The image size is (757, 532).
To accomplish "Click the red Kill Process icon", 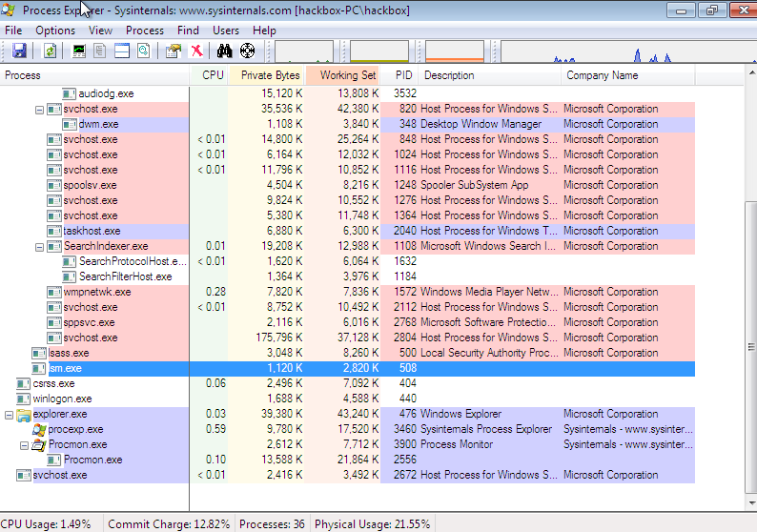I will point(197,51).
